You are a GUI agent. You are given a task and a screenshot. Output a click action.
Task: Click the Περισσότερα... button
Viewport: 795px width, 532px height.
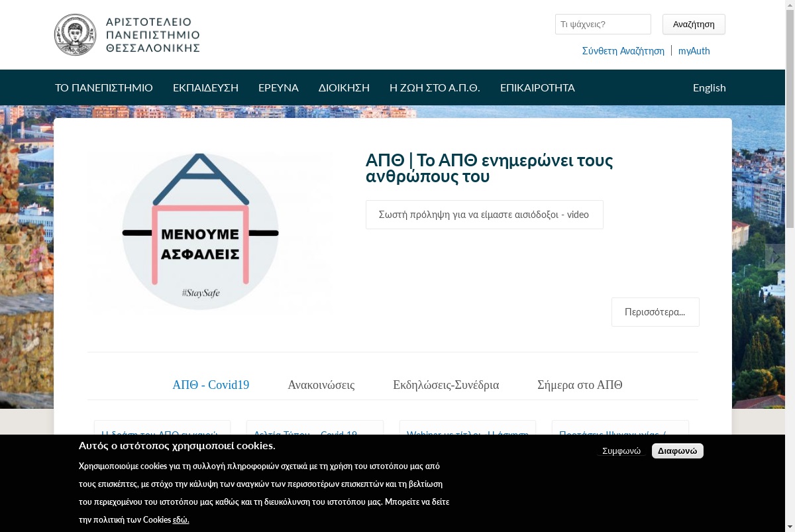(655, 312)
